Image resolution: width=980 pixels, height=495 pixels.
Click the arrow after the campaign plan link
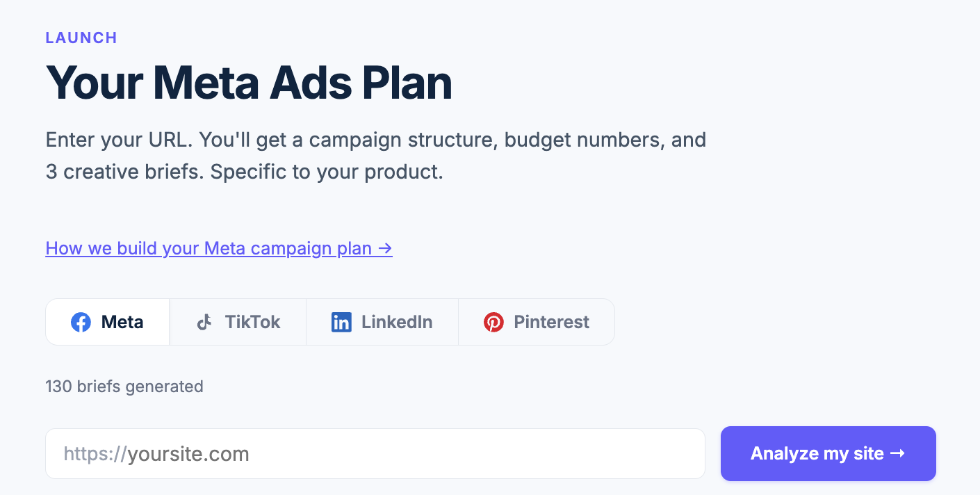click(x=385, y=248)
